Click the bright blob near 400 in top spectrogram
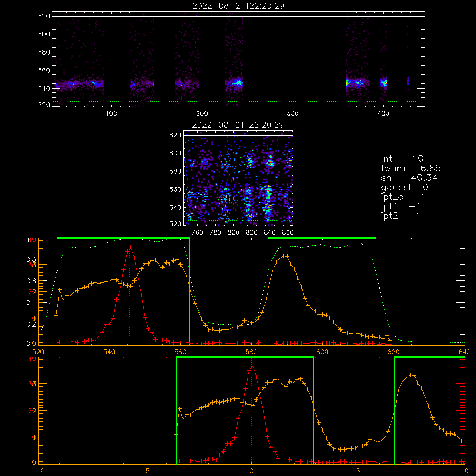The width and height of the screenshot is (476, 476). pyautogui.click(x=384, y=82)
